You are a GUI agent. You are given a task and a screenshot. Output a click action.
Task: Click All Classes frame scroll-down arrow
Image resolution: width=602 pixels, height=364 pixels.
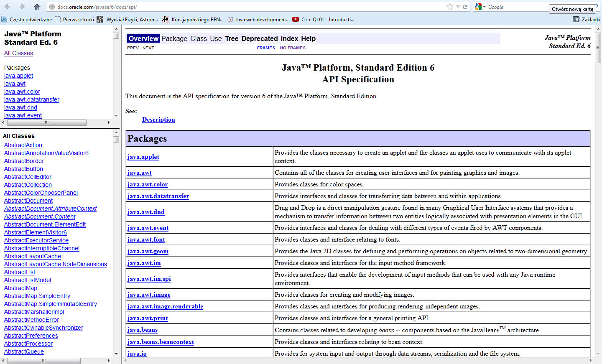(x=116, y=354)
